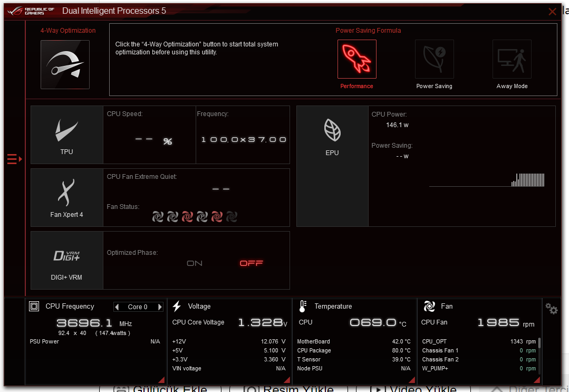Click the CPU temperature 069.0 reading
This screenshot has height=392, width=569.
(x=378, y=322)
